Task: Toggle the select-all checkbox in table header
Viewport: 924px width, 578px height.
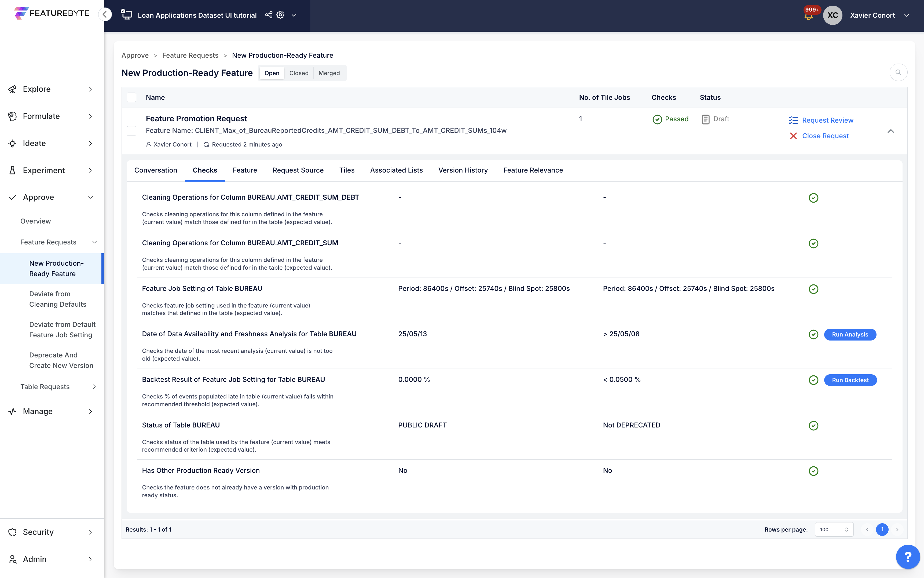Action: pyautogui.click(x=131, y=97)
